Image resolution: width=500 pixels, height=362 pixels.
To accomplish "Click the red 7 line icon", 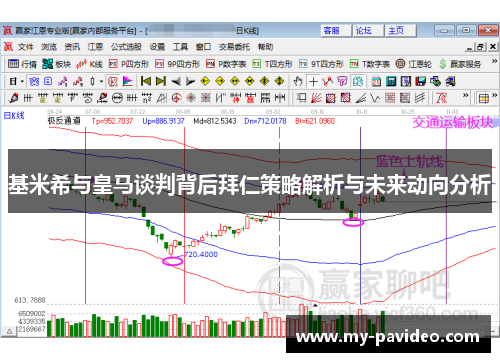I will click(x=441, y=98).
